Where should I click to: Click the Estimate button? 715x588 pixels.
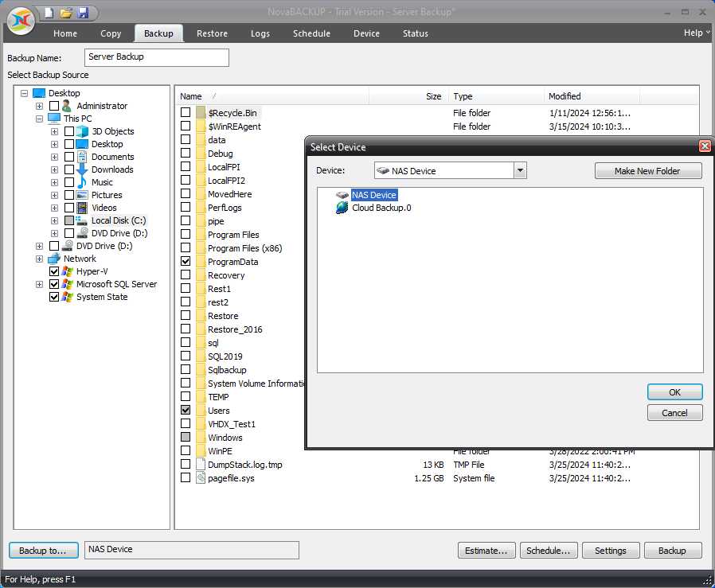tap(486, 550)
